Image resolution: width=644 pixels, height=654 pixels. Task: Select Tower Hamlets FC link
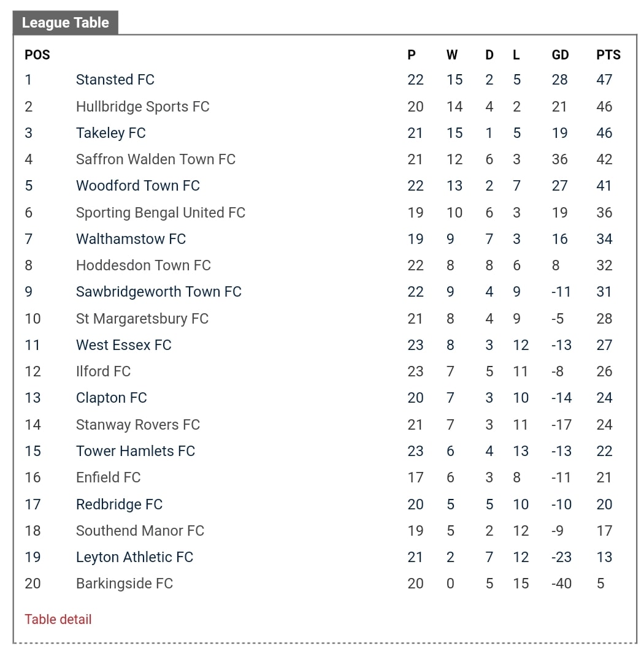pyautogui.click(x=136, y=451)
